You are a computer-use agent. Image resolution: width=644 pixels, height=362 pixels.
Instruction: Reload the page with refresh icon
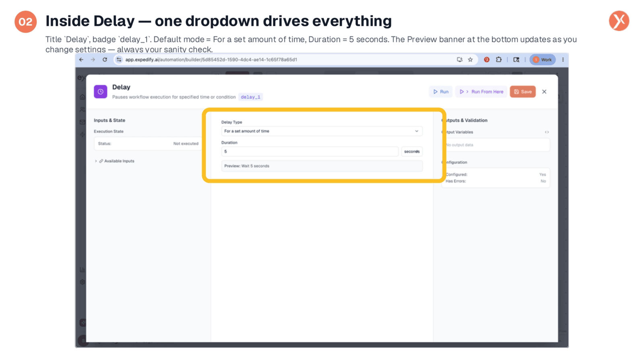coord(105,60)
